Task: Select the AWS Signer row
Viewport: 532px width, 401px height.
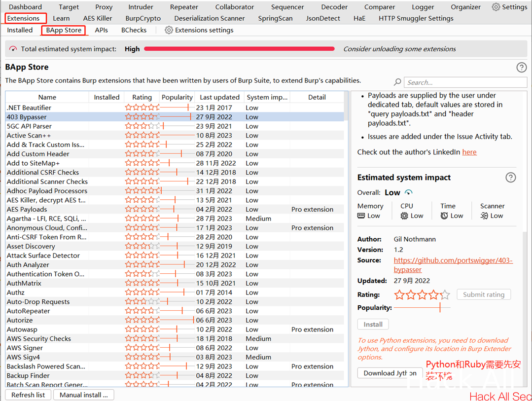Action: (175, 348)
